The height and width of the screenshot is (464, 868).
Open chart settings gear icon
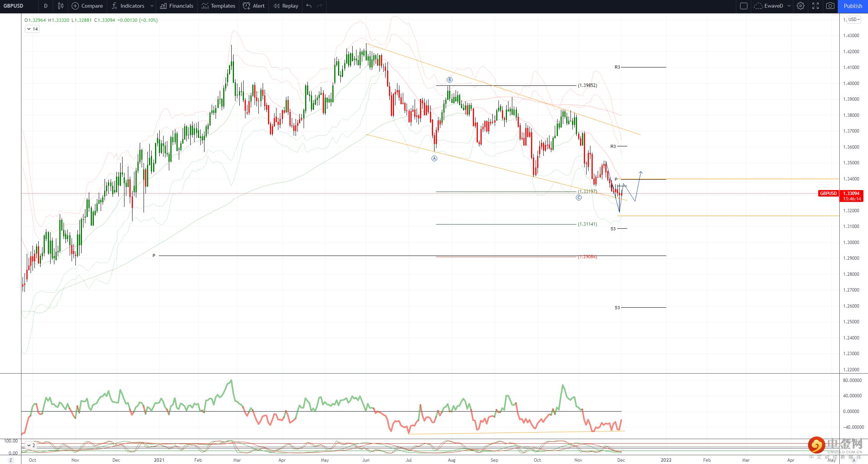click(801, 6)
